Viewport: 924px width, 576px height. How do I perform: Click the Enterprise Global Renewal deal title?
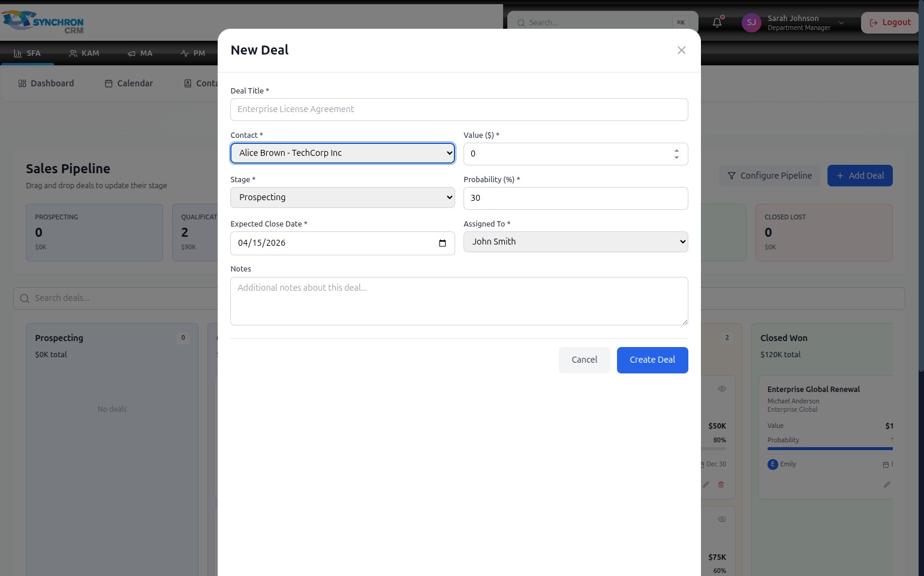tap(813, 390)
